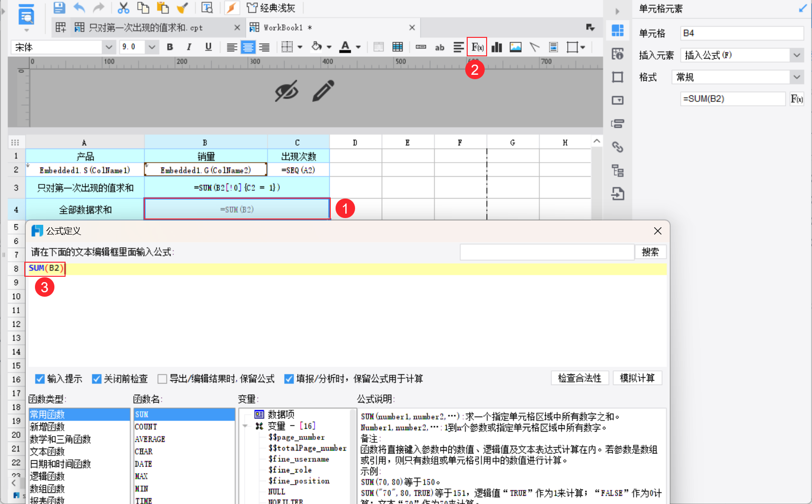The width and height of the screenshot is (812, 504).
Task: Save the current template
Action: coord(59,8)
